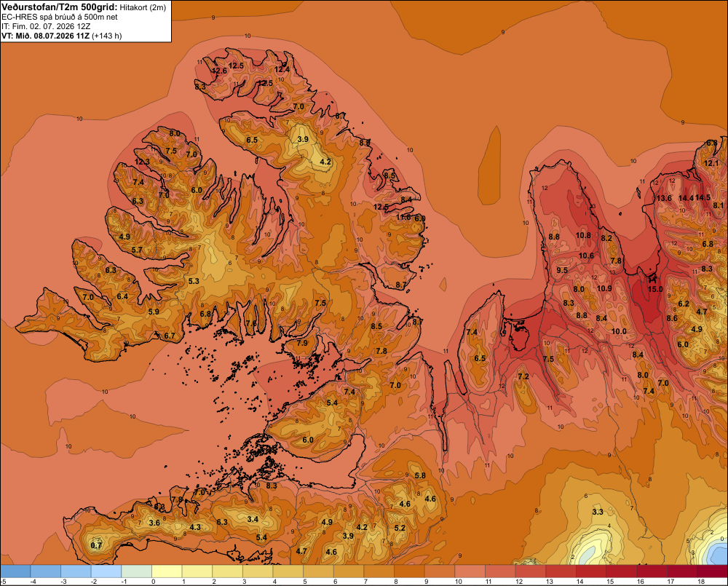The height and width of the screenshot is (586, 728).
Task: Click the '10.8' temperature value
Action: coord(583,235)
